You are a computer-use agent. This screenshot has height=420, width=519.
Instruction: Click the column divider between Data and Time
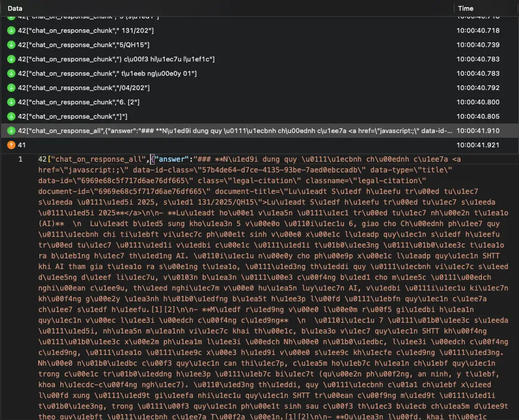pos(454,8)
